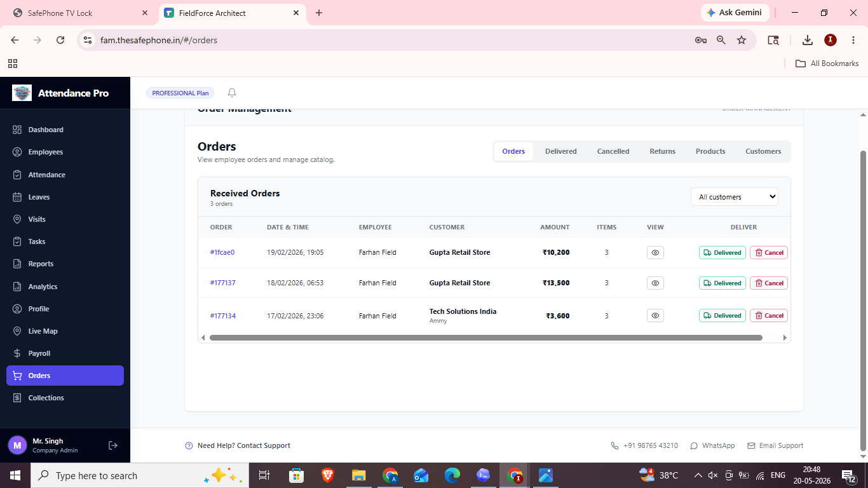The height and width of the screenshot is (488, 868).
Task: Click the Attendance Pro logo
Action: (x=22, y=93)
